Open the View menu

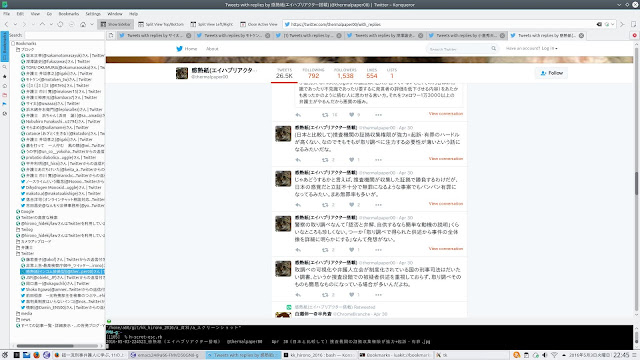pos(35,14)
